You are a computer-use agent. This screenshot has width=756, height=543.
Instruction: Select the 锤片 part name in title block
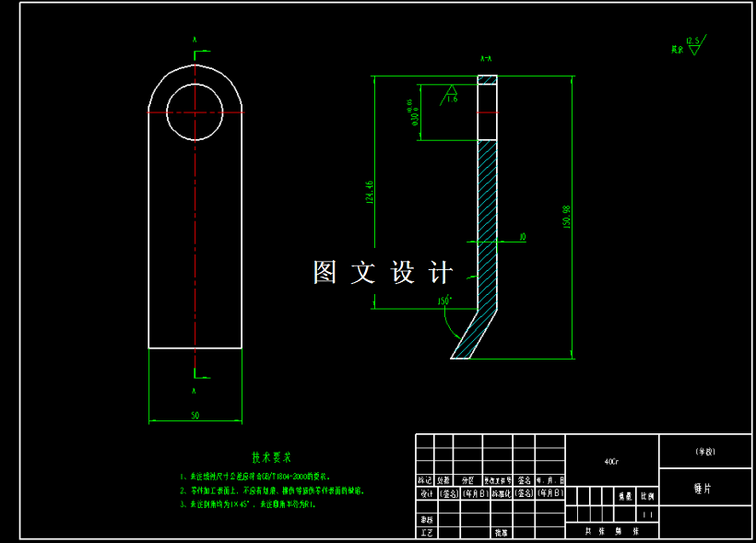pyautogui.click(x=703, y=489)
